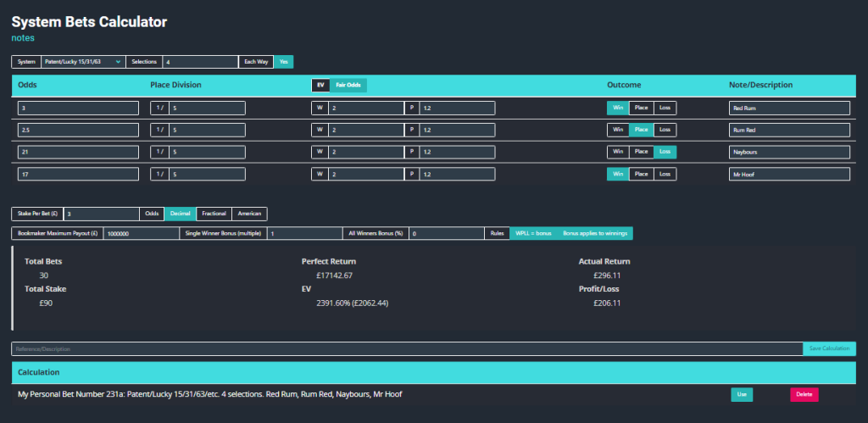Set Red Rum outcome to Place
The height and width of the screenshot is (423, 868).
[641, 108]
